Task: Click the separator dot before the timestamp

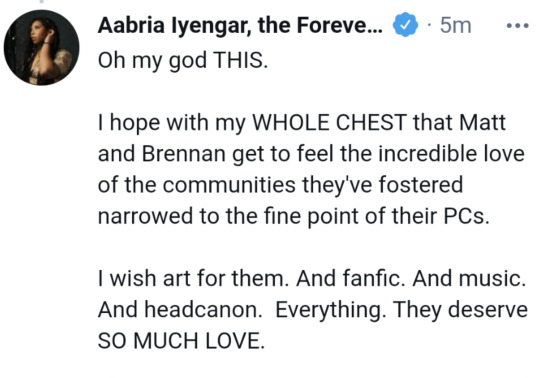Action: tap(429, 25)
